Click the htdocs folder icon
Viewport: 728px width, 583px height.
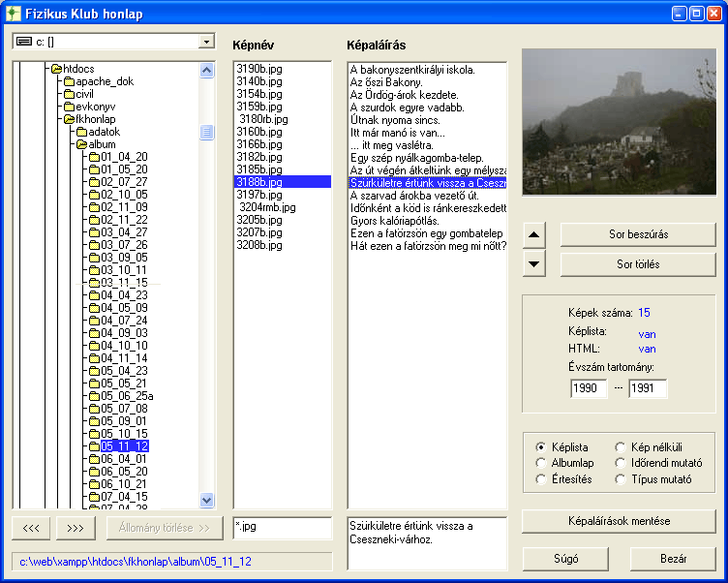click(x=56, y=69)
